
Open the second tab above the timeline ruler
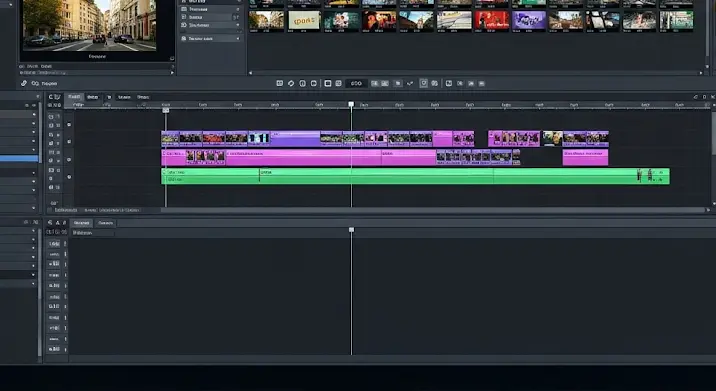pyautogui.click(x=93, y=97)
